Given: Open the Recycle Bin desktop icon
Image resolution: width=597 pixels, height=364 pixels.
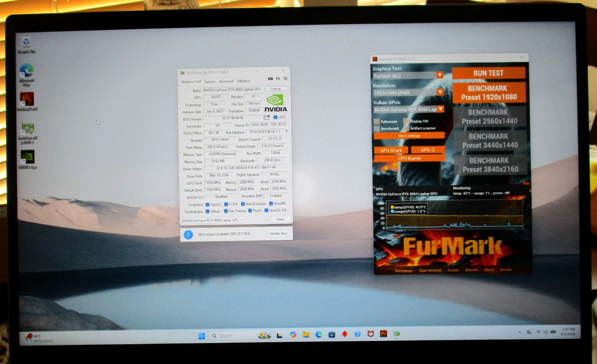Looking at the screenshot, I should coord(26,45).
